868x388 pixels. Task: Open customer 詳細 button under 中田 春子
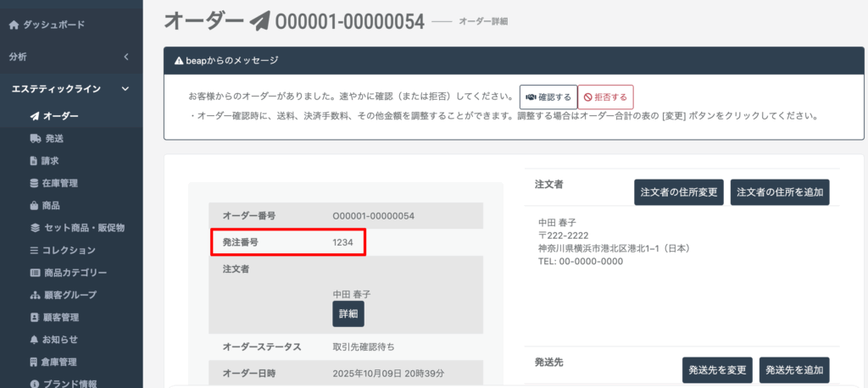click(348, 313)
